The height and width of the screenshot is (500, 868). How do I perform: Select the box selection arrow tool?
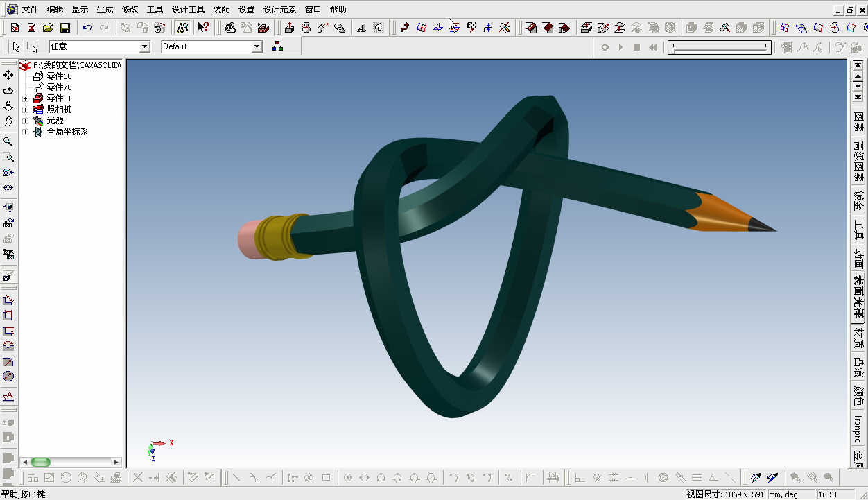pyautogui.click(x=32, y=46)
